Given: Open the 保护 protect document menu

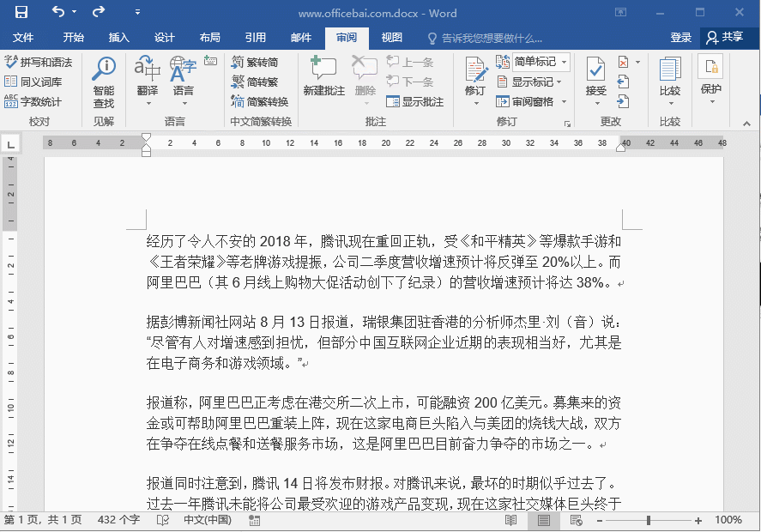Looking at the screenshot, I should [x=711, y=79].
